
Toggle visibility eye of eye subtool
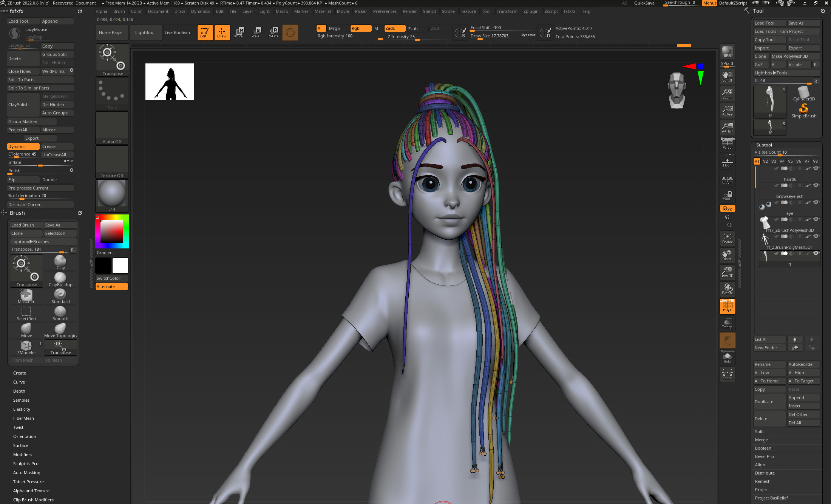(x=816, y=202)
